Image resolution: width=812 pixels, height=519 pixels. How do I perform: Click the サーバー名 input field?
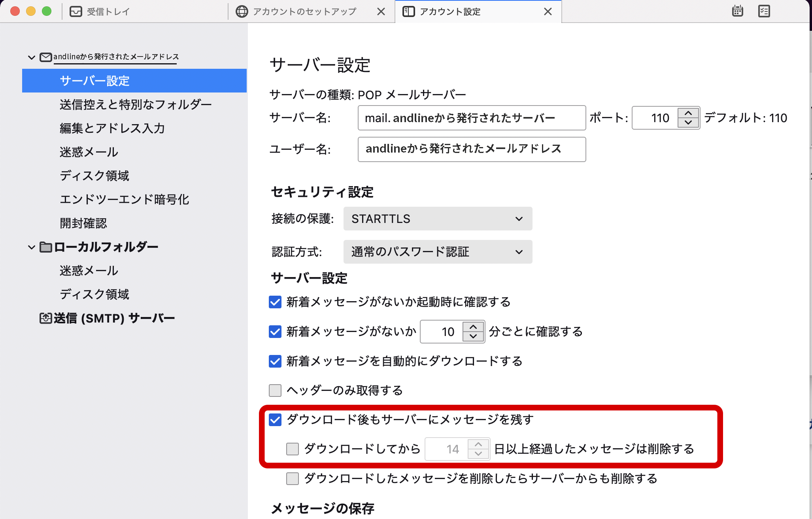(x=471, y=118)
